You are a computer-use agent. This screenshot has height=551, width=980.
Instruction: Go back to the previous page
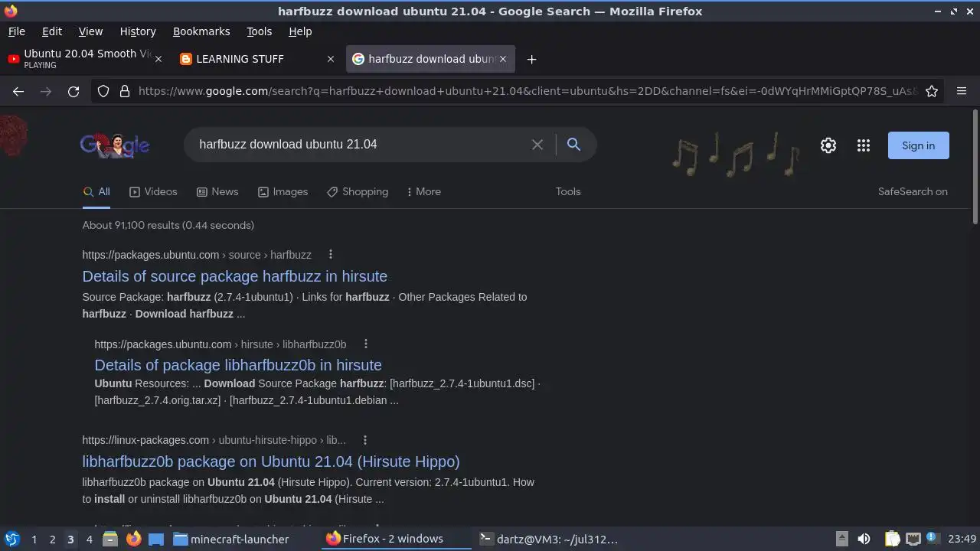[x=18, y=91]
